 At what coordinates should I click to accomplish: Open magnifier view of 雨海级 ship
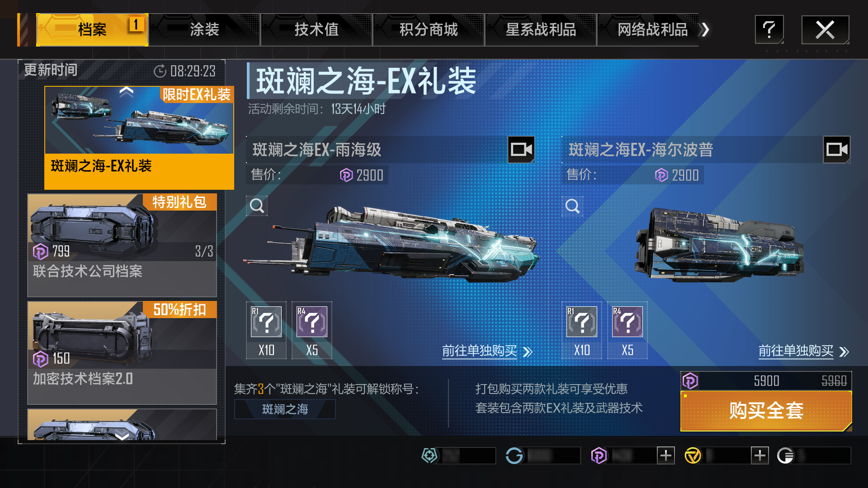pos(257,206)
